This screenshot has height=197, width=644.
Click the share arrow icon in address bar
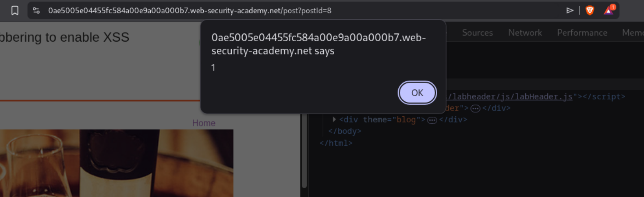tap(570, 11)
